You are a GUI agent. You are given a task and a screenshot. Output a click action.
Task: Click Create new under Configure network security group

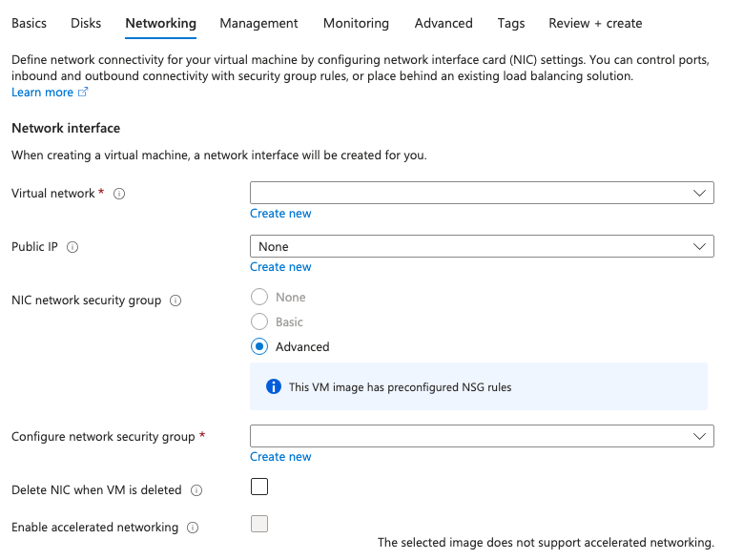tap(280, 457)
